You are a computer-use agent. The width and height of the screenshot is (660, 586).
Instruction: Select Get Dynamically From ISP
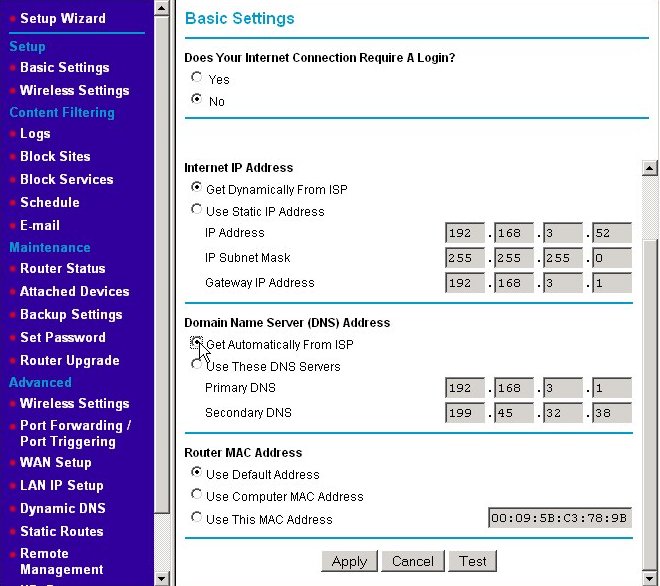tap(196, 187)
